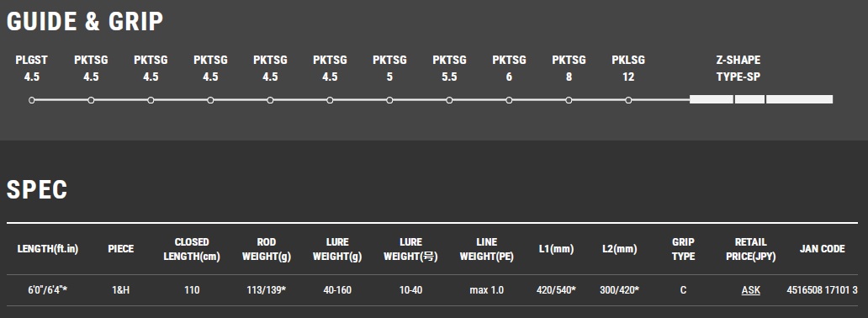
Task: Click the 40-160 lure weight value
Action: coord(337,289)
